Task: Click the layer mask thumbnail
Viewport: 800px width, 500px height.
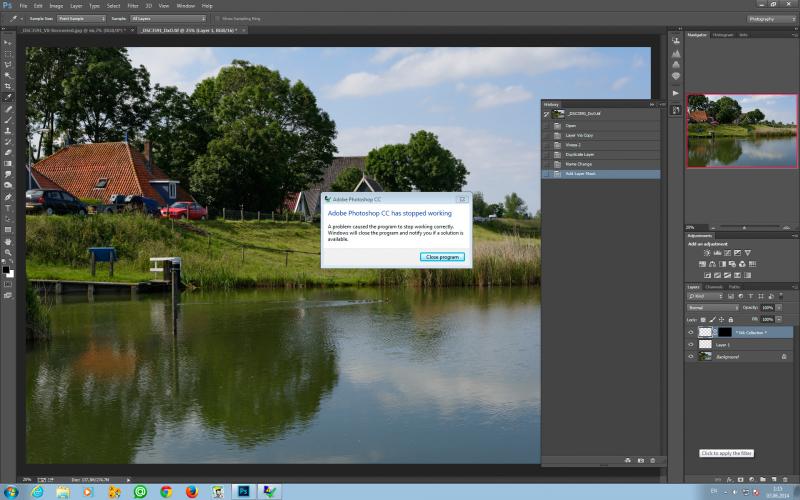Action: point(725,332)
